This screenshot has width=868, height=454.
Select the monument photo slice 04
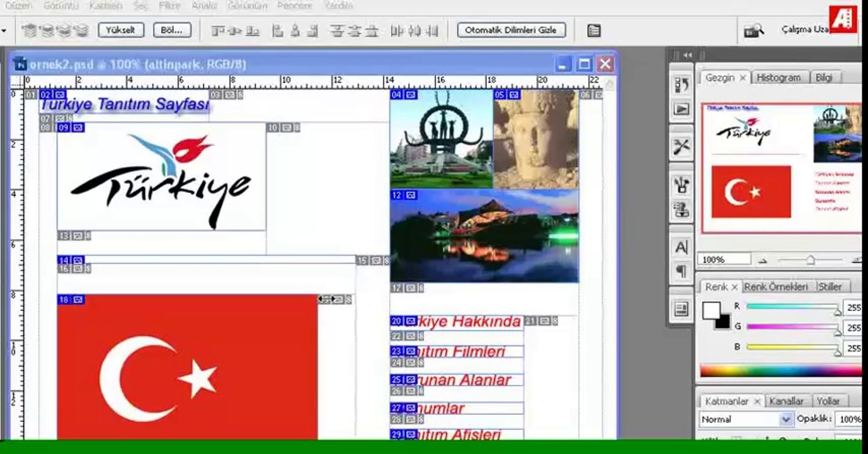pyautogui.click(x=441, y=139)
